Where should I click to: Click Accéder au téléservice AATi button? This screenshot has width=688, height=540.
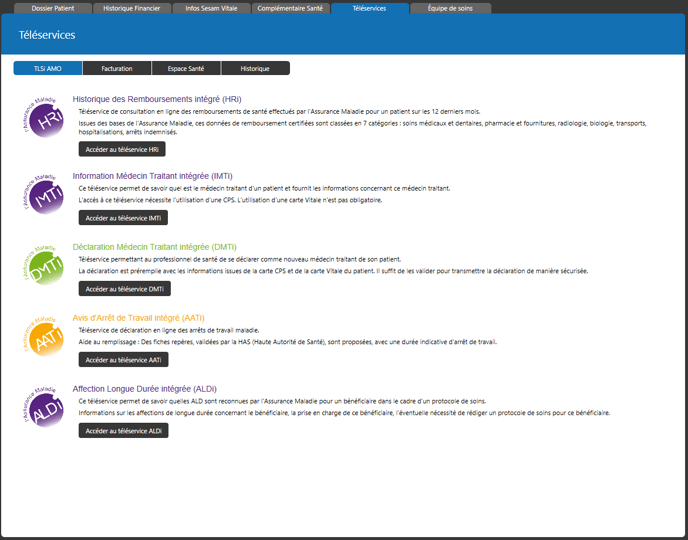pos(123,359)
